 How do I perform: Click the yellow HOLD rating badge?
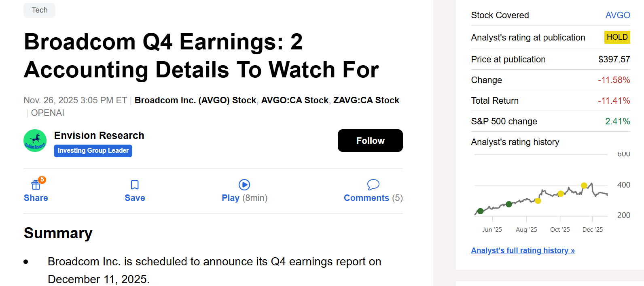point(617,37)
